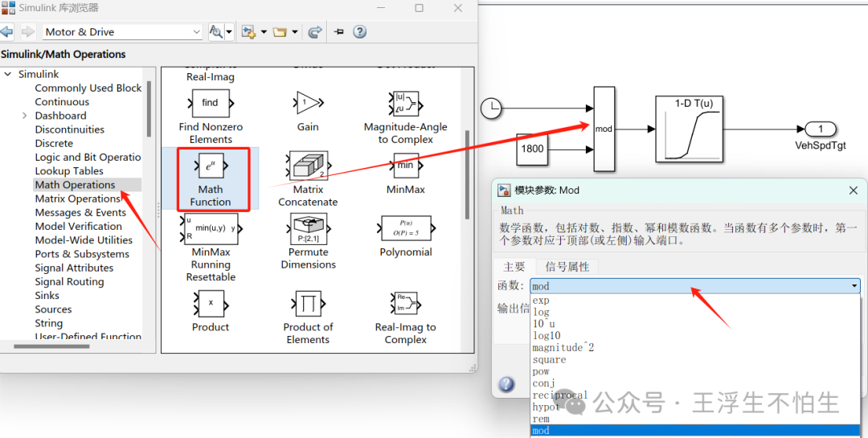Click the back arrow in library browser toolbar

(7, 32)
